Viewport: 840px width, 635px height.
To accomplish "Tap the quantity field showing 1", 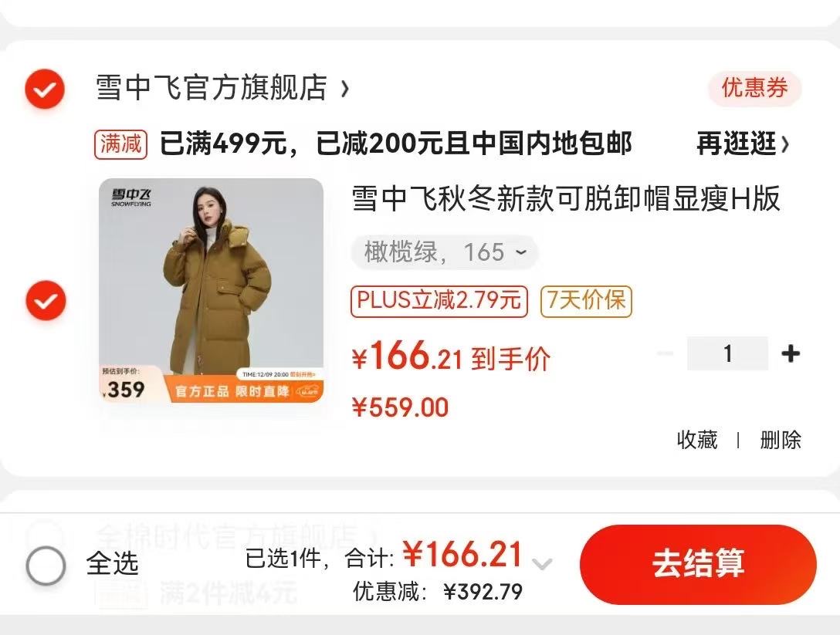I will point(727,353).
